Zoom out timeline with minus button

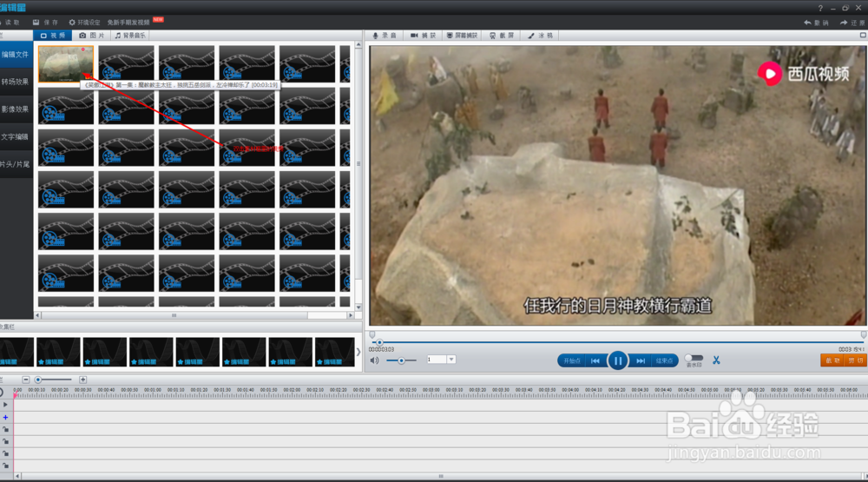click(26, 380)
